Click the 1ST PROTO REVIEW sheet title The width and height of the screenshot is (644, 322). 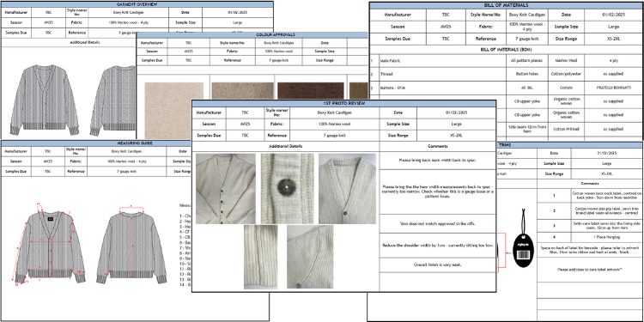coord(343,103)
